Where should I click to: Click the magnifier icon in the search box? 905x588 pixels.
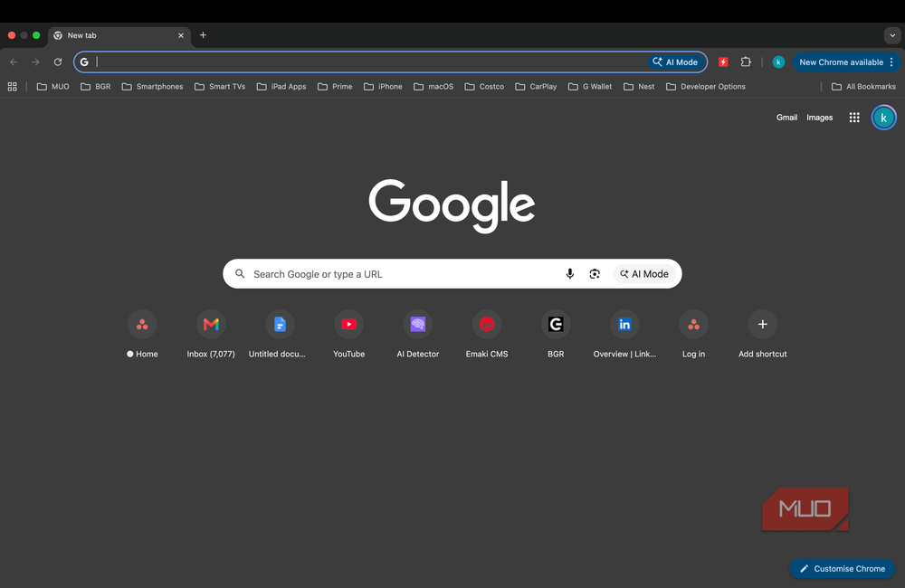click(240, 273)
